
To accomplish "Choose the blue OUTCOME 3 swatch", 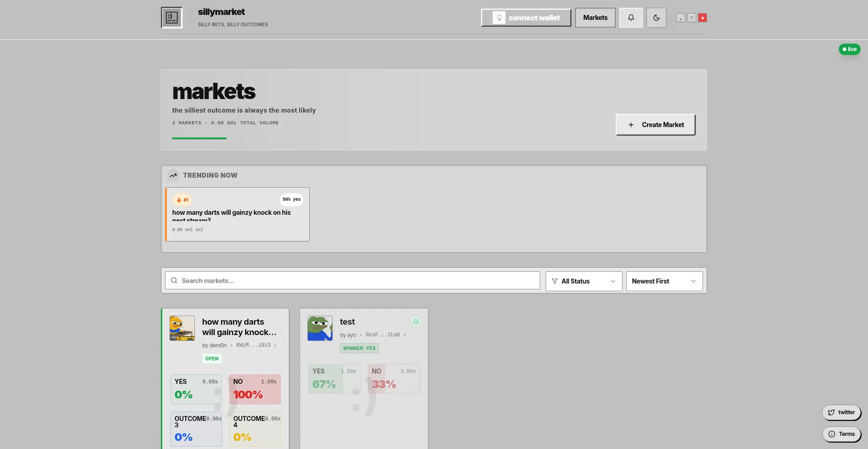I will [x=196, y=429].
